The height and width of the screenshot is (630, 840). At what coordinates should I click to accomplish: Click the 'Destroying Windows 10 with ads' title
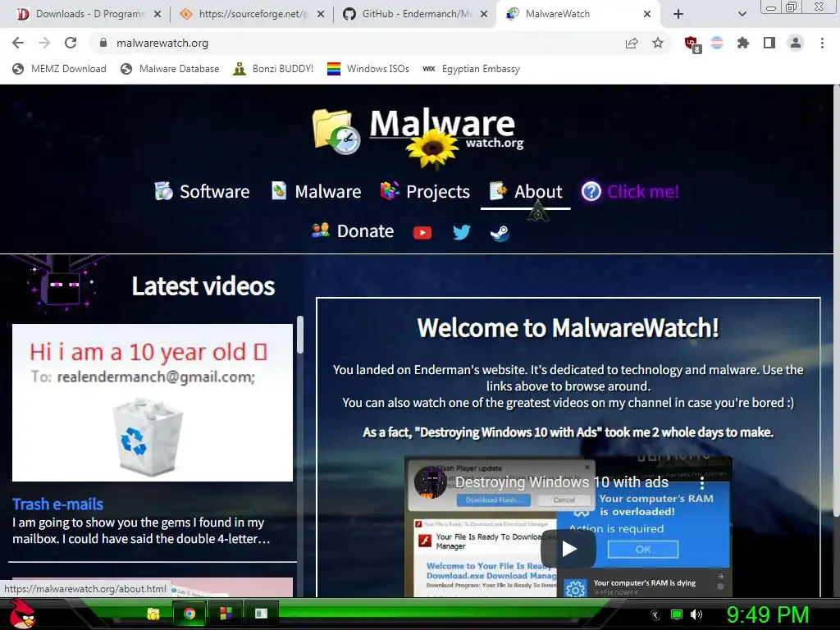pos(562,482)
